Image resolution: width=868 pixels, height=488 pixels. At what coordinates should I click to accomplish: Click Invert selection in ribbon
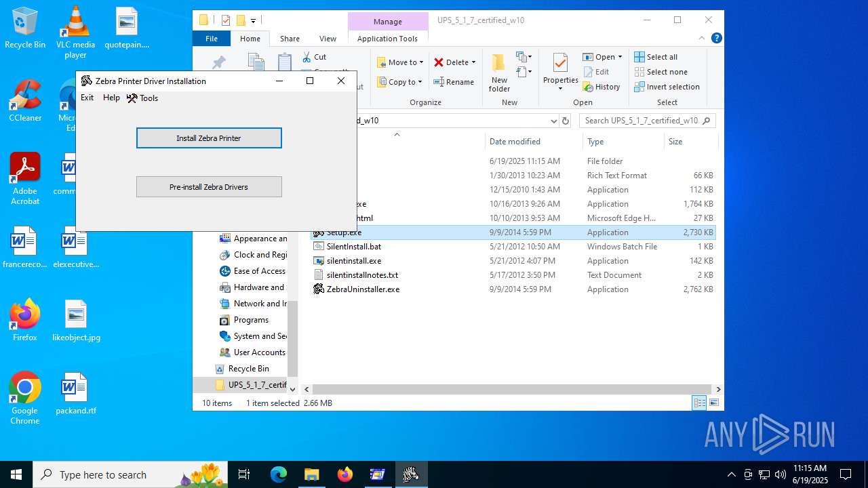point(667,87)
